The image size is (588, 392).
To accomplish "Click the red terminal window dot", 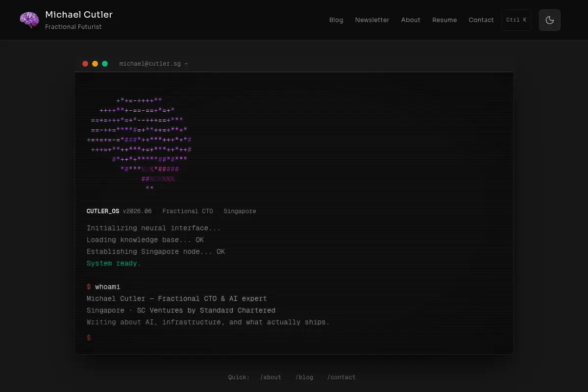I will click(85, 64).
